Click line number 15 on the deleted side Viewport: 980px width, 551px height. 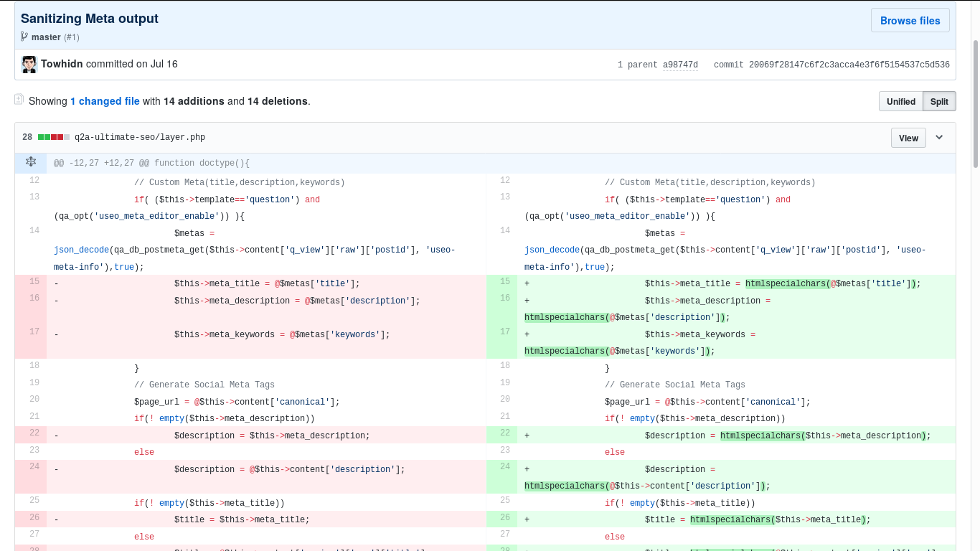[x=34, y=282]
